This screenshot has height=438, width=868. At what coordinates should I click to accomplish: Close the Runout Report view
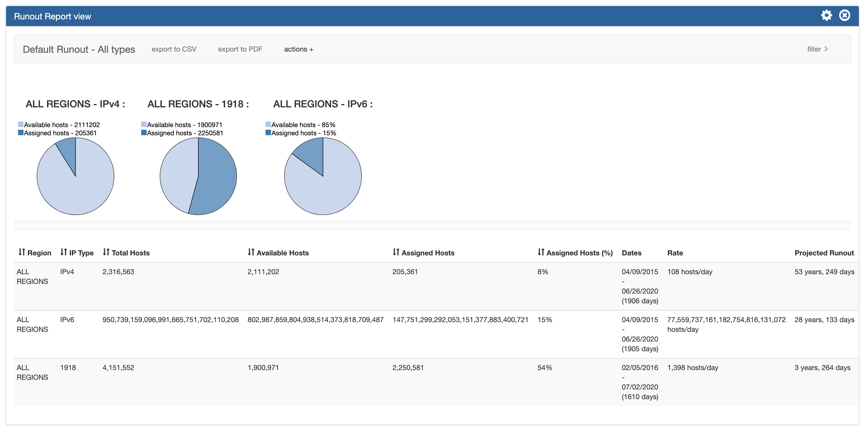point(844,15)
